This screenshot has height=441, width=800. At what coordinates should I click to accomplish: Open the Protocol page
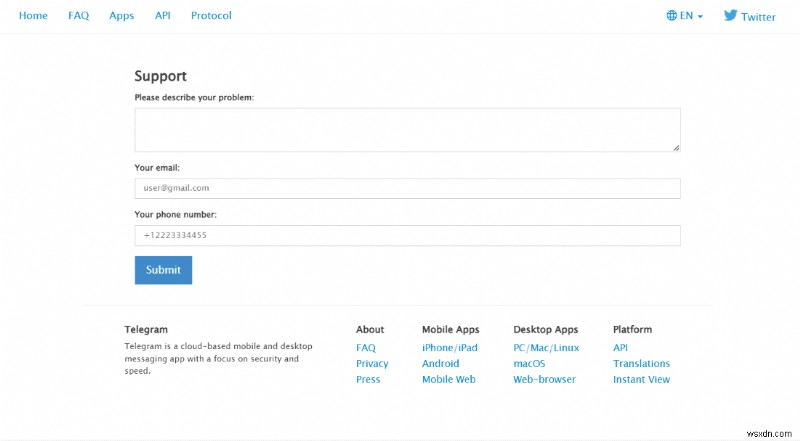[x=211, y=16]
